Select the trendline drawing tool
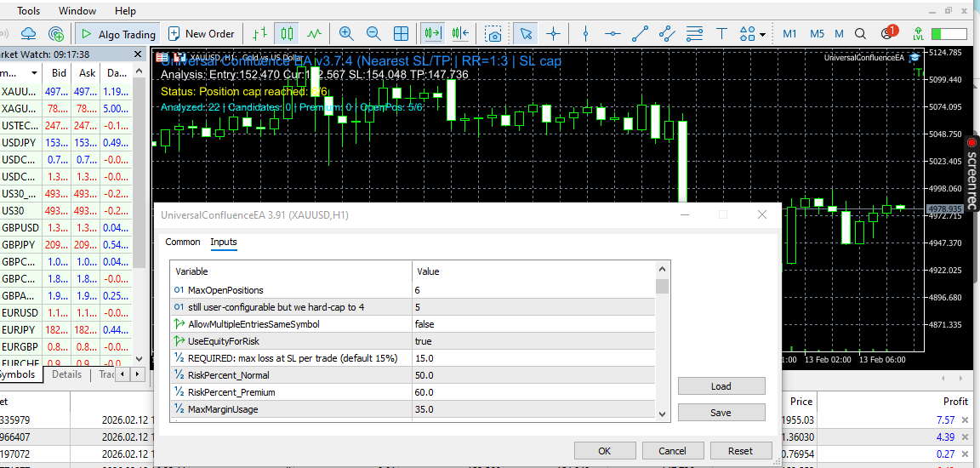Screen dimensions: 980x468 point(640,33)
